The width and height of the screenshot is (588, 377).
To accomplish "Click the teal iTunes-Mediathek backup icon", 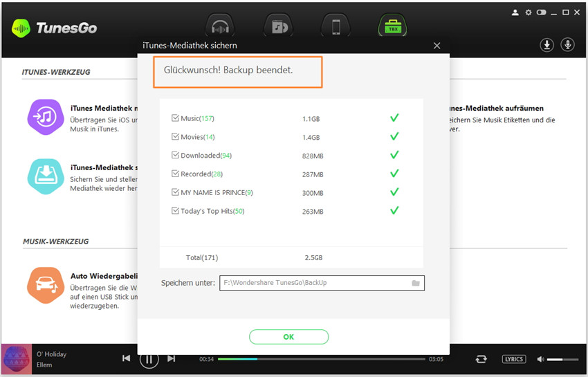I will pos(46,176).
